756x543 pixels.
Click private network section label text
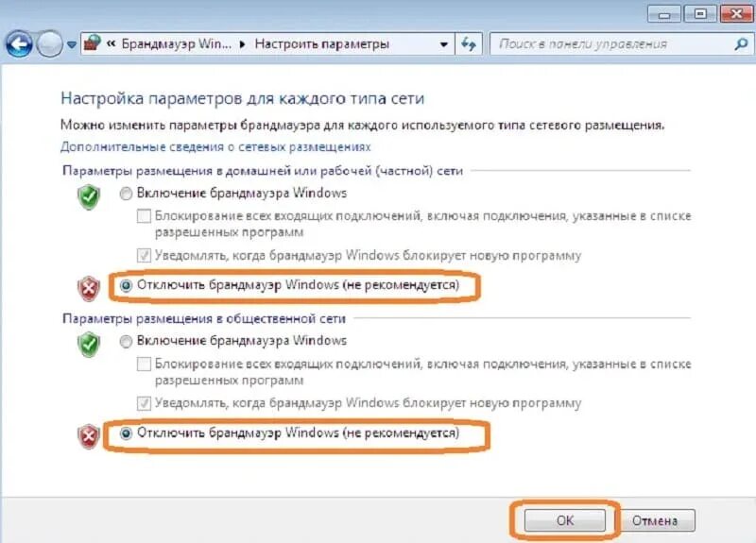point(263,171)
